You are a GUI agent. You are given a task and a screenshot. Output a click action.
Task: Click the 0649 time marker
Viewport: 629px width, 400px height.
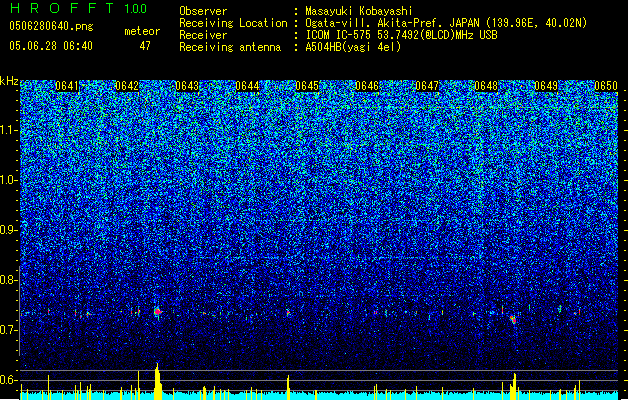(x=546, y=86)
